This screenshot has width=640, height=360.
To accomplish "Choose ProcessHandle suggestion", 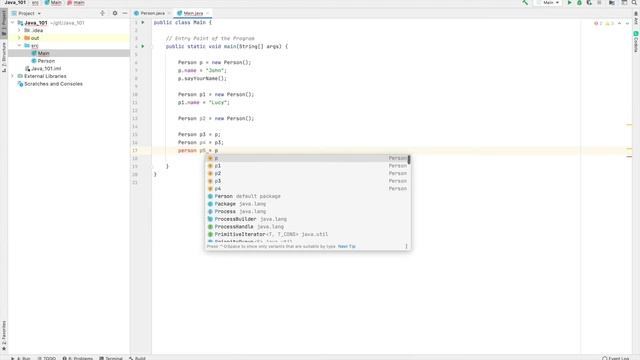I will click(307, 227).
